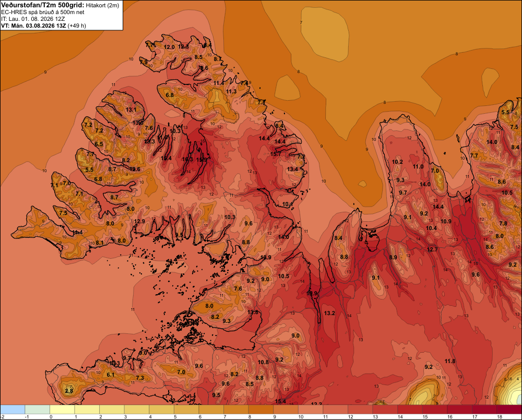The height and width of the screenshot is (420, 522).
Task: Click the temperature value 7.3 on the map
Action: (140, 378)
